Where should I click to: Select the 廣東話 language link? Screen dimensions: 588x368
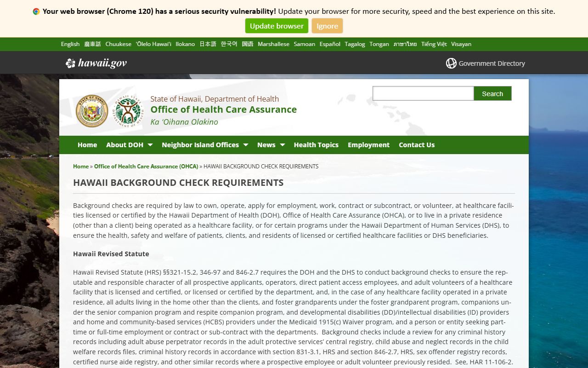[x=92, y=44]
